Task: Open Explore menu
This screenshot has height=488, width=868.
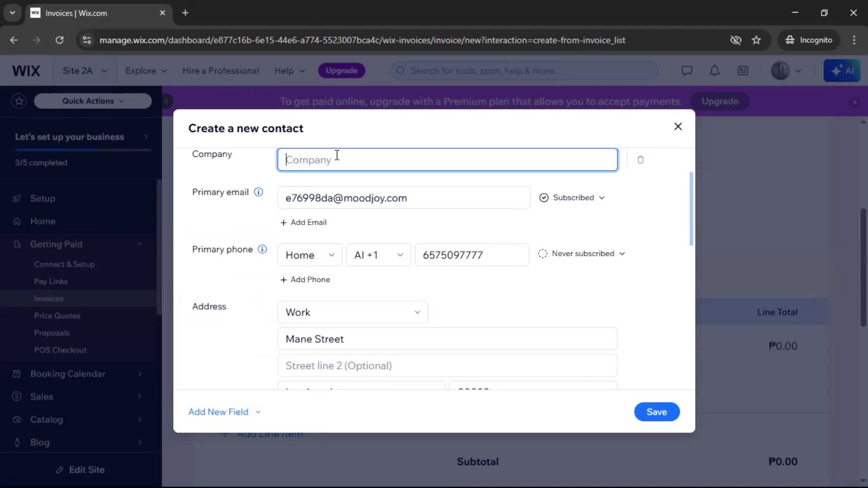Action: click(146, 71)
